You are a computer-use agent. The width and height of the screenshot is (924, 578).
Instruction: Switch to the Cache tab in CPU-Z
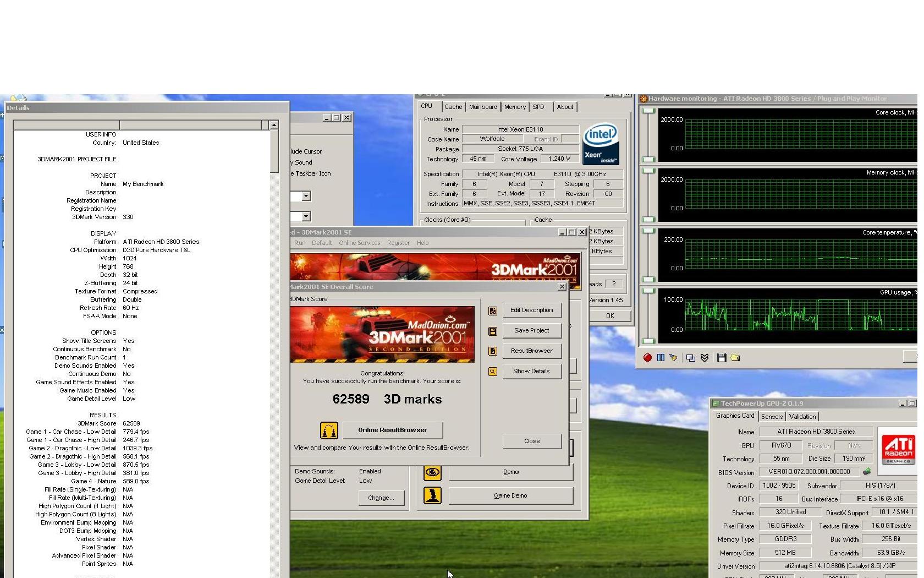point(453,107)
